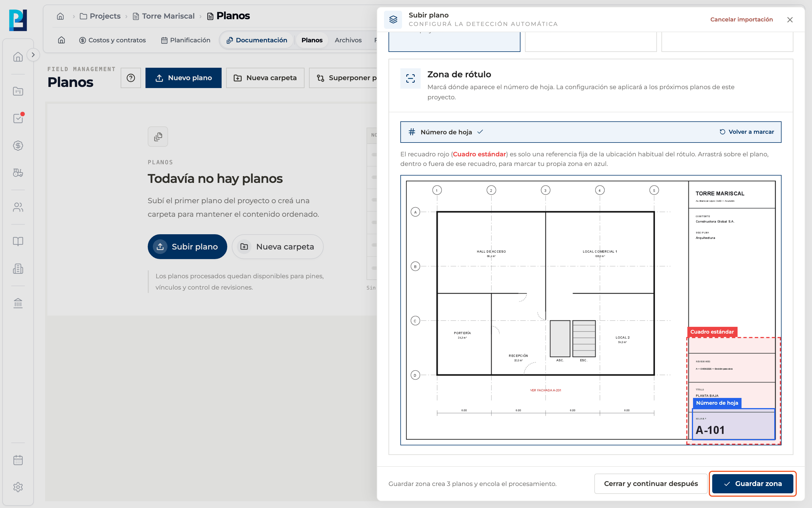Click Nueva carpeta in the empty state

(x=277, y=247)
